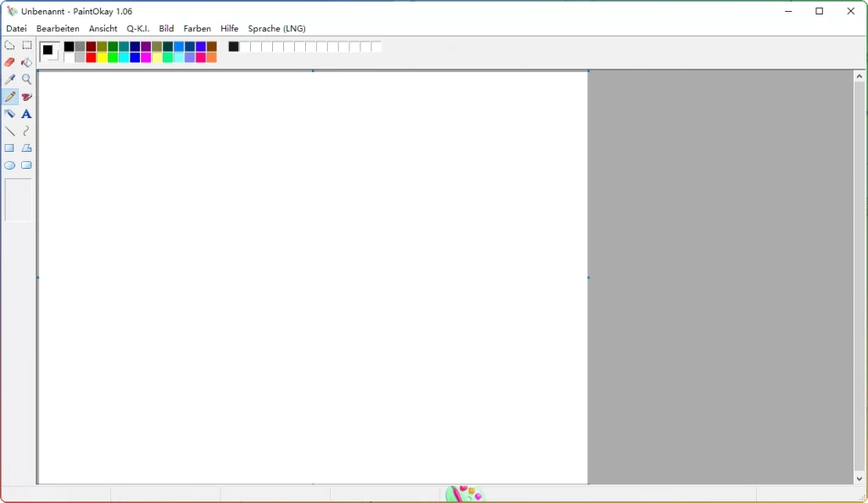868x503 pixels.
Task: Select the Pencil tool
Action: (10, 96)
